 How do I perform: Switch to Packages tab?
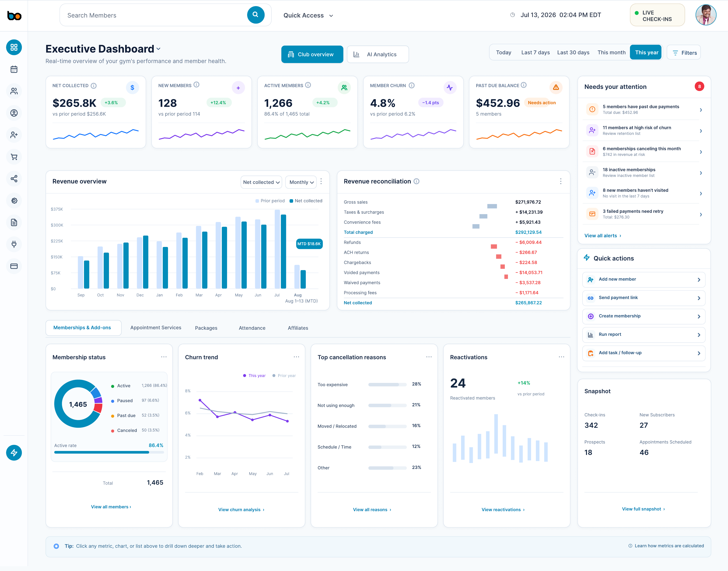point(206,328)
